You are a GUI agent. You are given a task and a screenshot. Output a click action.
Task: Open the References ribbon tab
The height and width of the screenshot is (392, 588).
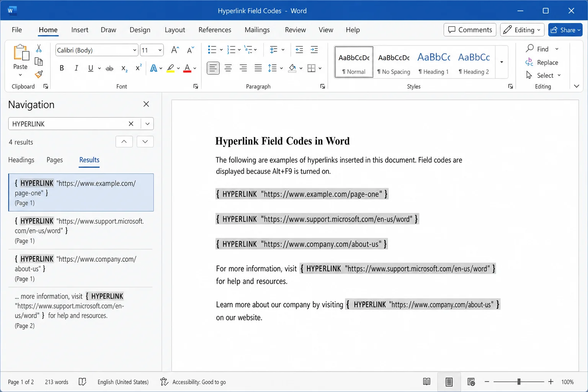215,30
